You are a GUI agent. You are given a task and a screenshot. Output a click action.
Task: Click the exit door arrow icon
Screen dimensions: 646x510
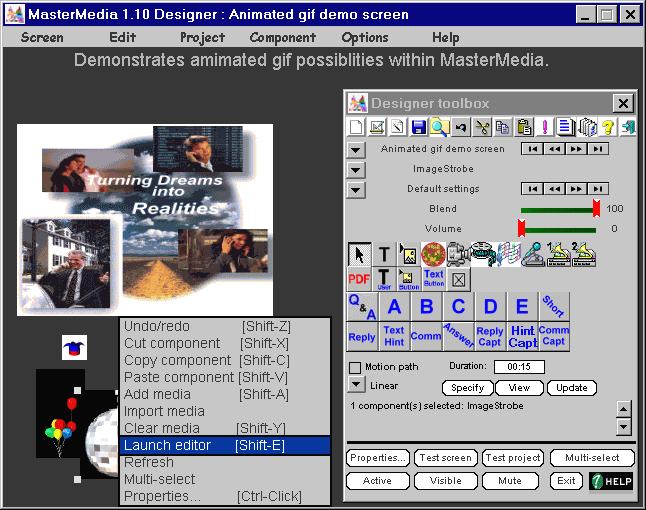(x=628, y=127)
